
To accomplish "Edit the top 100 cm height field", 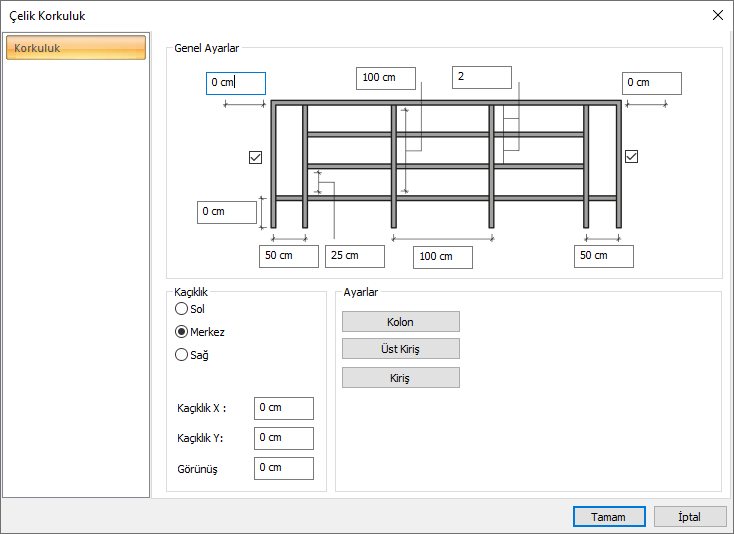I will (386, 78).
